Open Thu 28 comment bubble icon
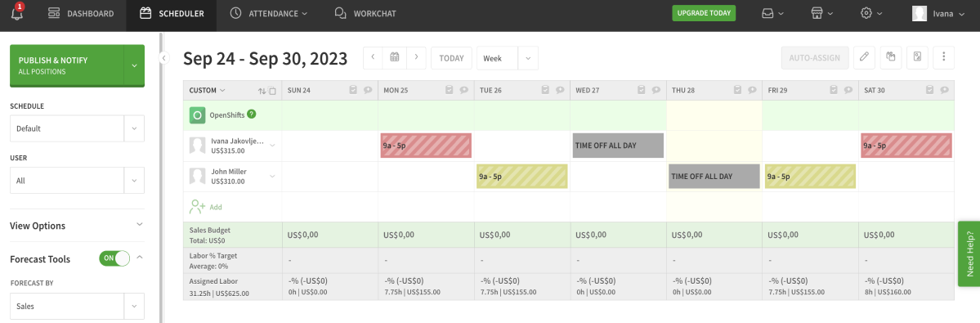The image size is (980, 323). [752, 90]
